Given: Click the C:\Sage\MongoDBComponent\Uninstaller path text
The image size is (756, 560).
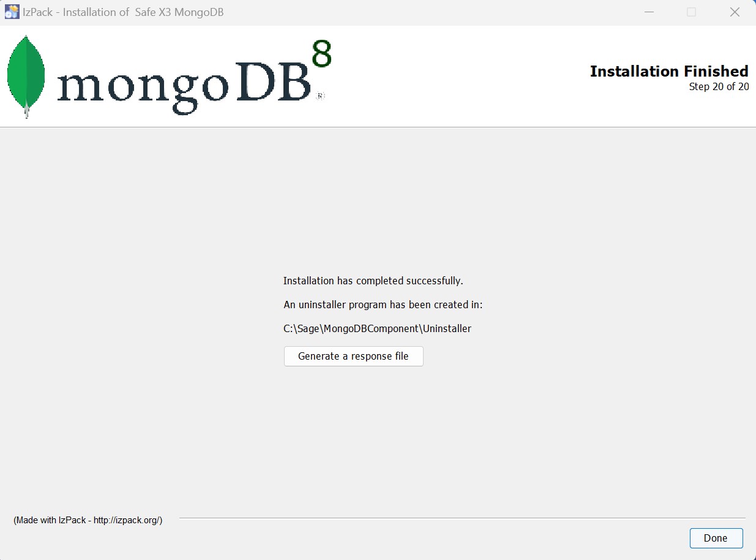Looking at the screenshot, I should 377,328.
